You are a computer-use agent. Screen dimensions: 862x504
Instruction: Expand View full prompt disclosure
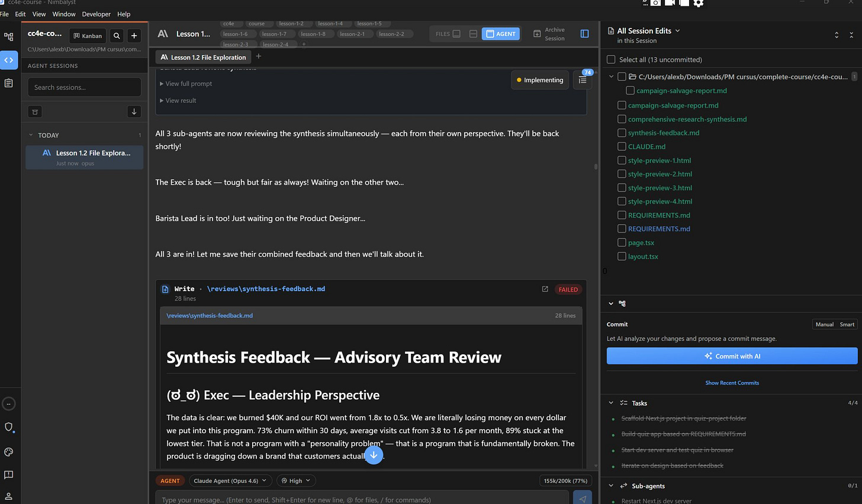click(x=186, y=83)
